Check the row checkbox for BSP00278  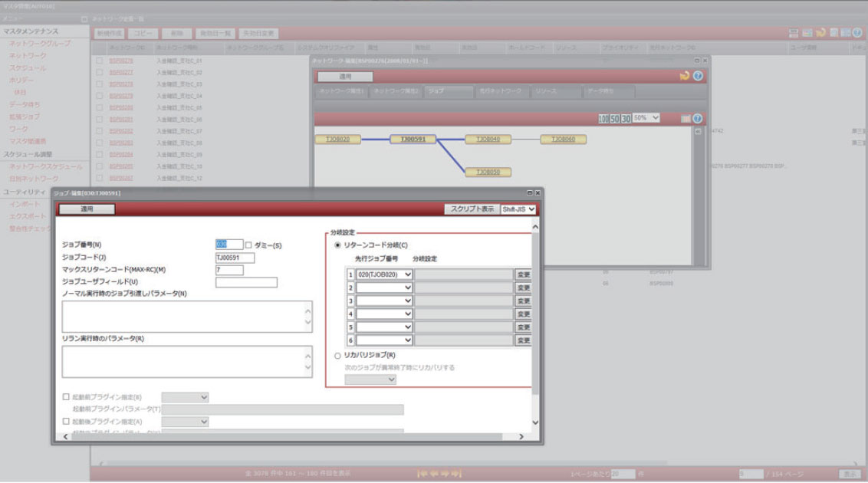(99, 84)
